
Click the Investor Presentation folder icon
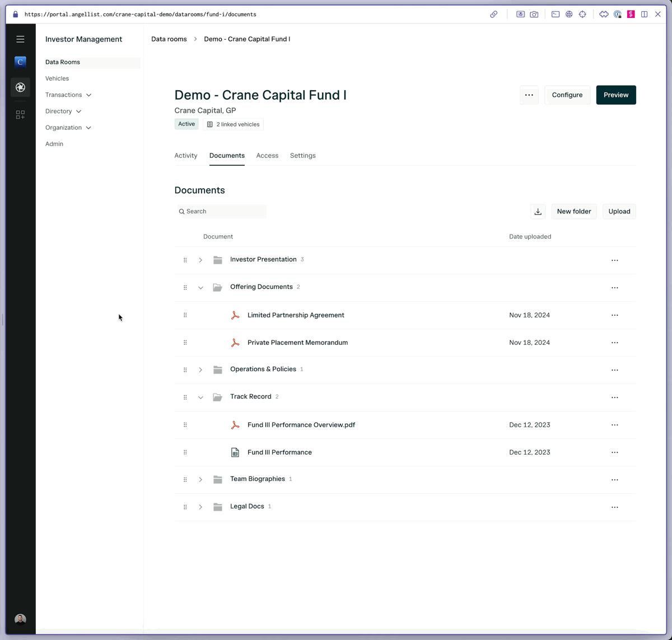click(218, 260)
